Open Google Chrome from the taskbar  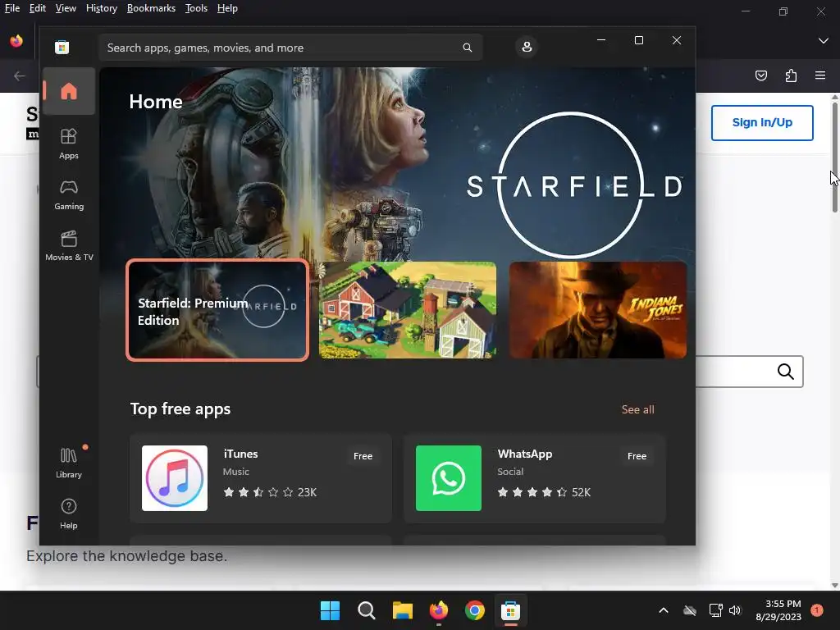tap(475, 610)
